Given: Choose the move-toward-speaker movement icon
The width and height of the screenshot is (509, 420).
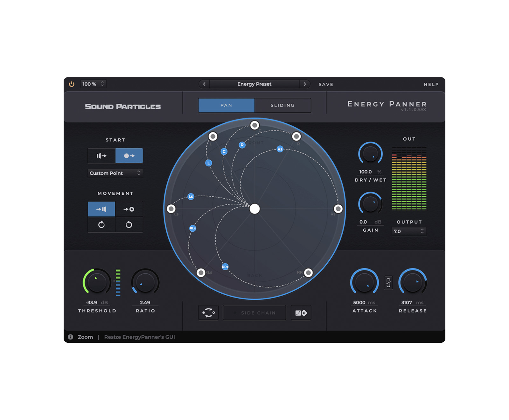Looking at the screenshot, I should (x=101, y=209).
